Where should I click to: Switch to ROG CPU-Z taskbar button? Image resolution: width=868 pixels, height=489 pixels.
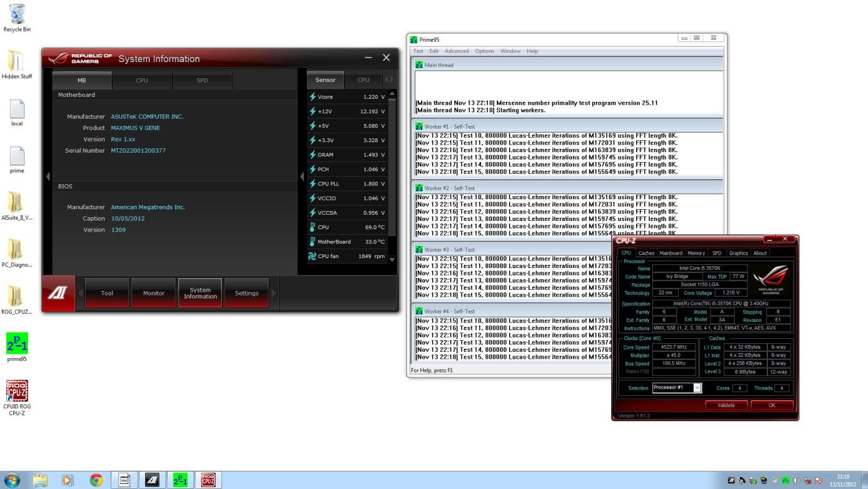pos(208,480)
